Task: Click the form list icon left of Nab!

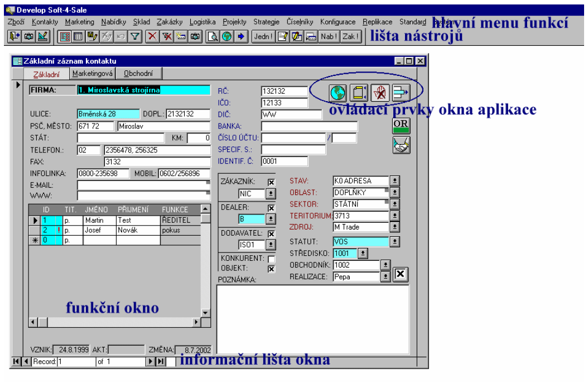Action: click(x=311, y=37)
